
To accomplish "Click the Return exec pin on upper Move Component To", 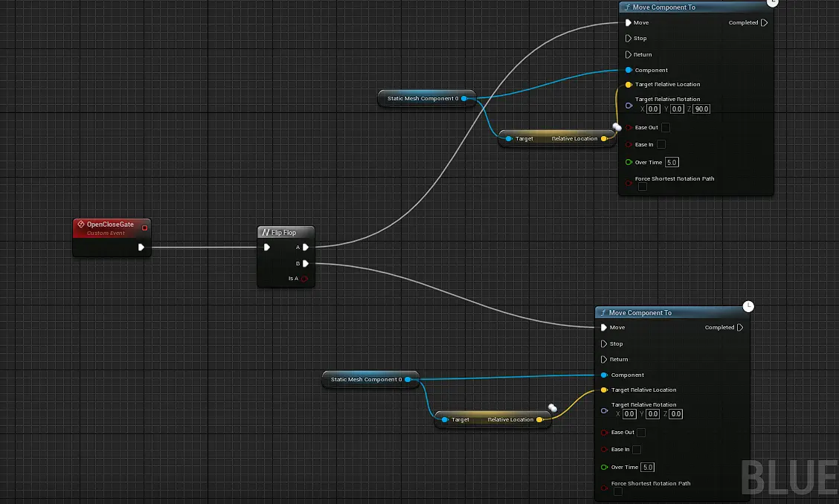I will (x=629, y=54).
